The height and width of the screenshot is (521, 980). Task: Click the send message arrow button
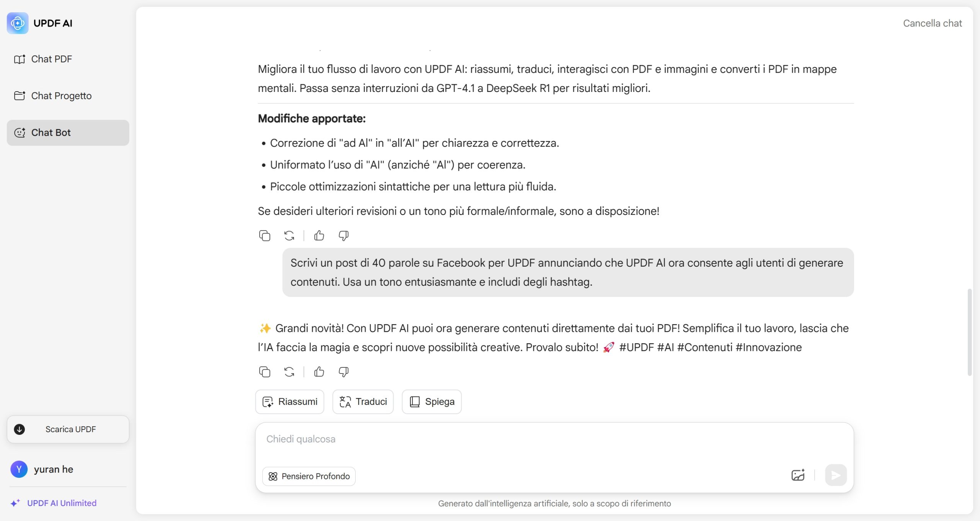836,475
